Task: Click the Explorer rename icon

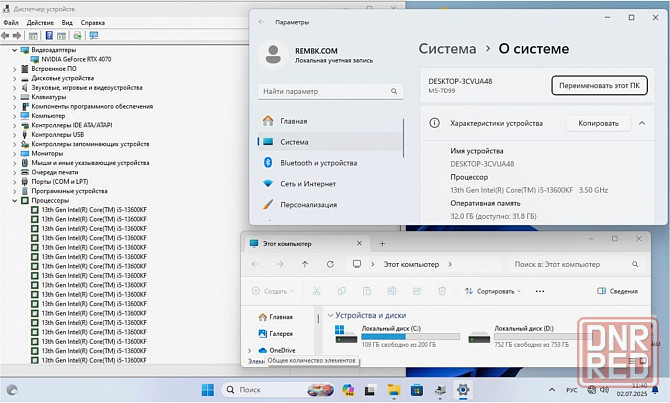Action: click(392, 291)
